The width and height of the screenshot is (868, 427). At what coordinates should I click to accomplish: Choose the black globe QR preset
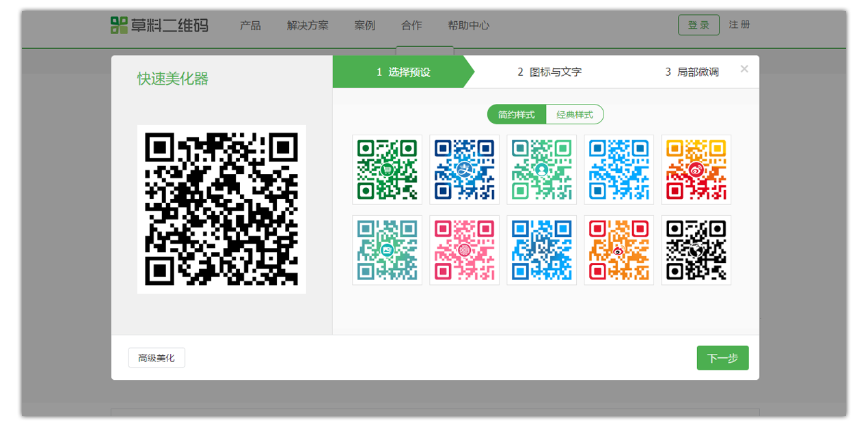click(696, 250)
